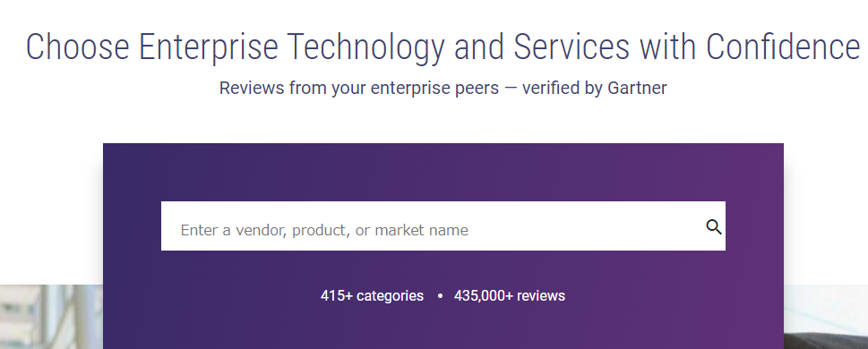Click the word 'Services' in the headline

(572, 47)
